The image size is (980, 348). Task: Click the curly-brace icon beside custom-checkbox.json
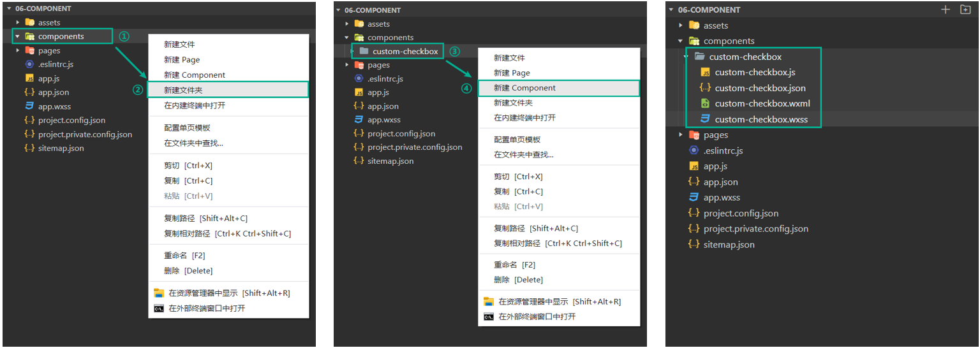pyautogui.click(x=705, y=88)
